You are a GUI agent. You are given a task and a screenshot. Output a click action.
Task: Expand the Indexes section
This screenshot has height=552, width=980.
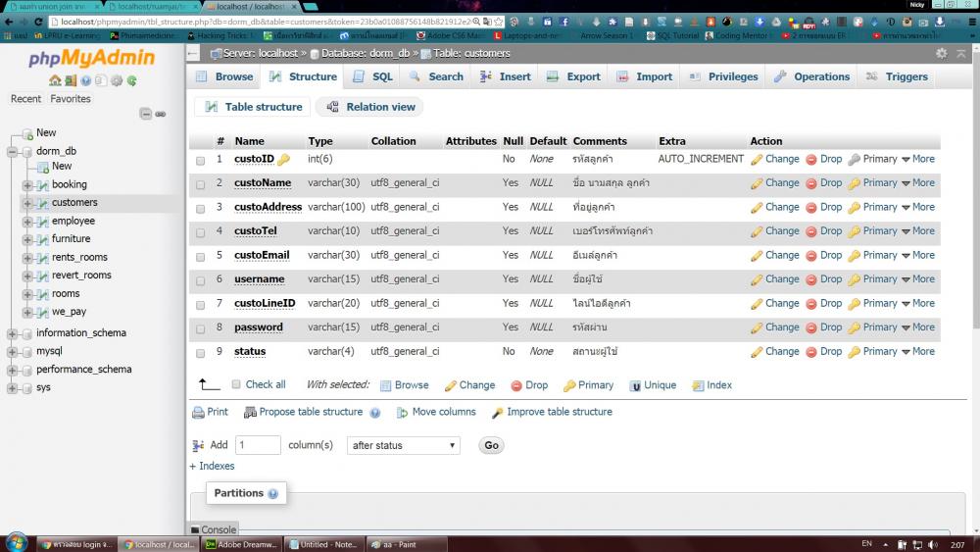212,466
